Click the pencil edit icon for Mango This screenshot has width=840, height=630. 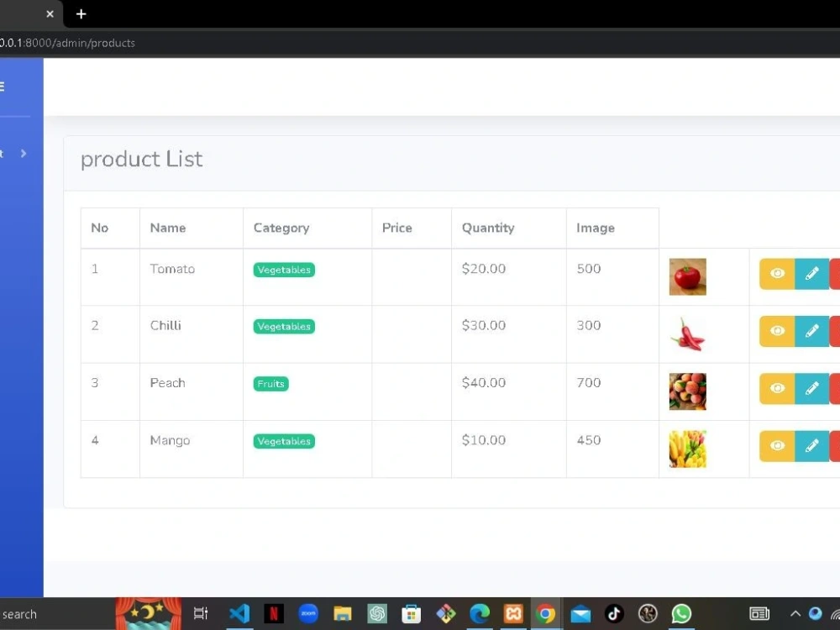click(x=811, y=446)
